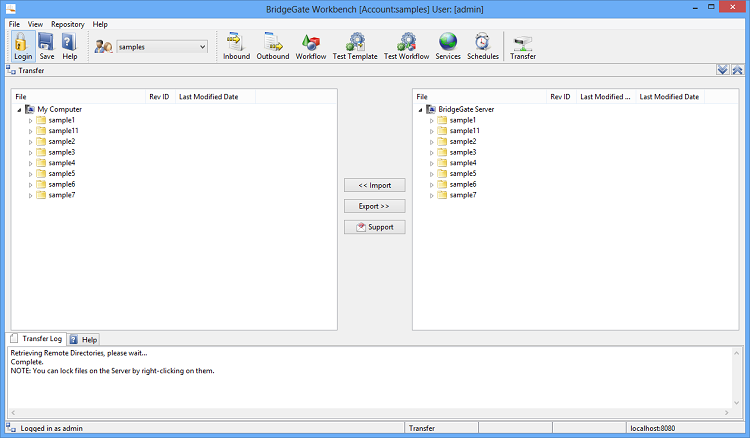This screenshot has width=750, height=438.
Task: Expand sample4 under My Computer
Action: point(31,164)
